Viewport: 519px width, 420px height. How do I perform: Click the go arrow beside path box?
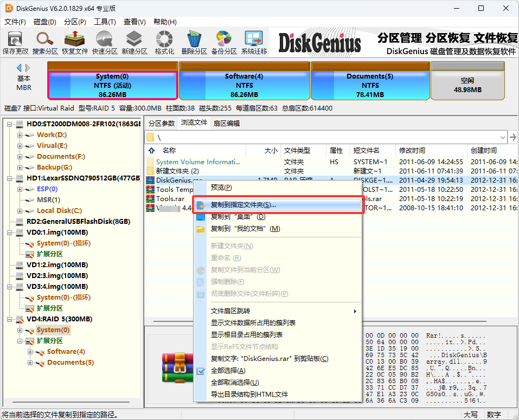click(512, 137)
